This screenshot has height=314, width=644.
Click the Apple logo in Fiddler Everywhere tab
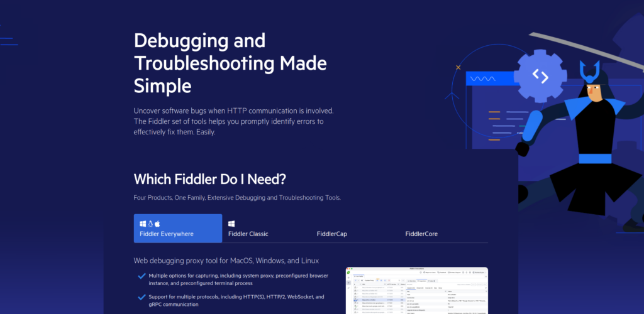[157, 224]
